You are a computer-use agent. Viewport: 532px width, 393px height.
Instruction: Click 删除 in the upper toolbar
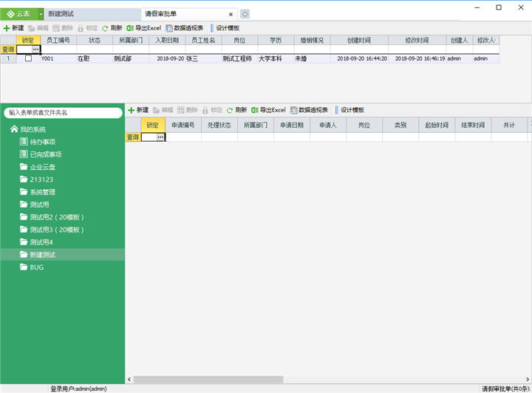[x=63, y=28]
